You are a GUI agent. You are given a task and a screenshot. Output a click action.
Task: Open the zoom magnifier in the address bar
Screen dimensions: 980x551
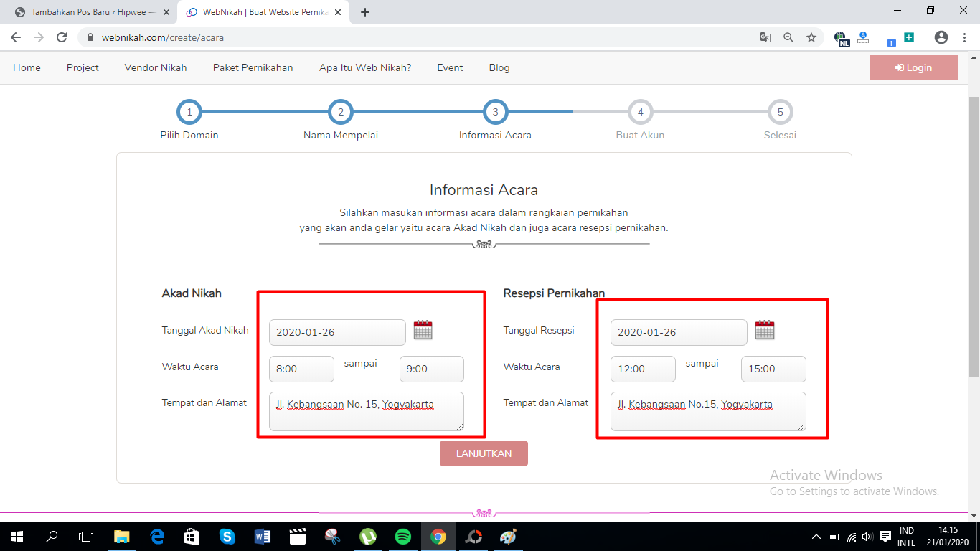click(x=788, y=37)
